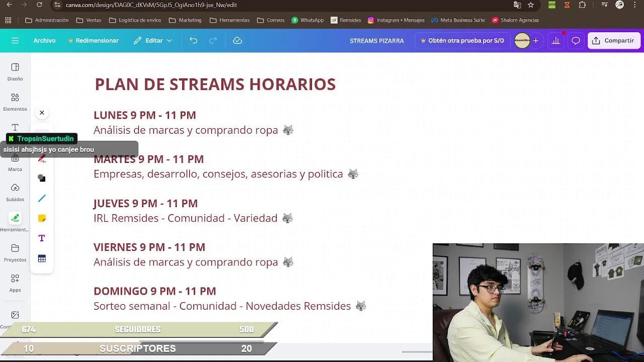Select the Sorteo semanal - Comunidad text line
The image size is (644, 362).
click(x=230, y=306)
